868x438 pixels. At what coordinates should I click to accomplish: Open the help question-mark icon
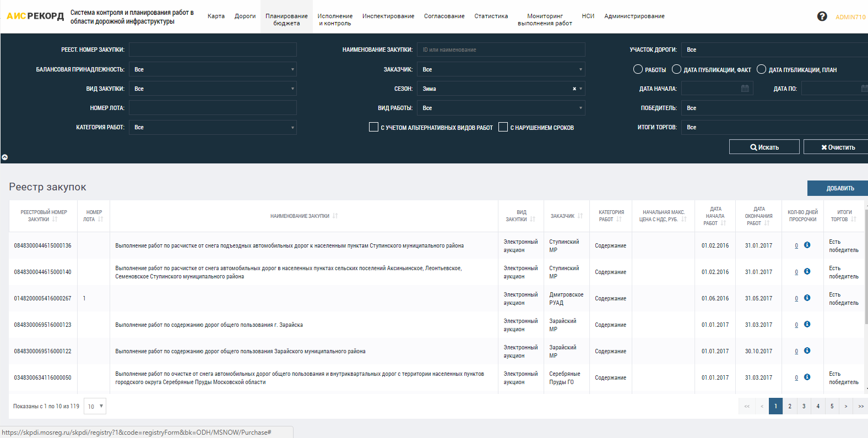[822, 17]
